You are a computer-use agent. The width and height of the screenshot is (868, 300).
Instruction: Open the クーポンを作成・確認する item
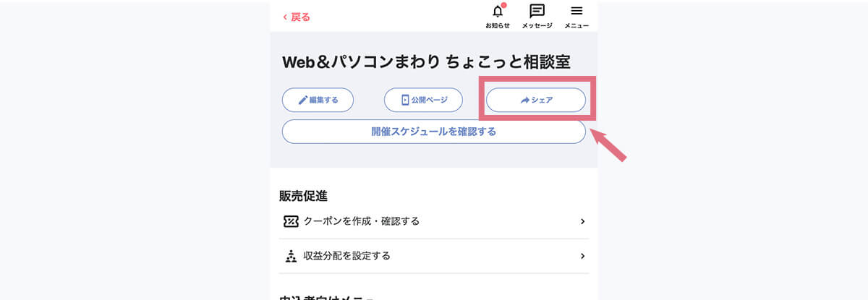pos(362,221)
